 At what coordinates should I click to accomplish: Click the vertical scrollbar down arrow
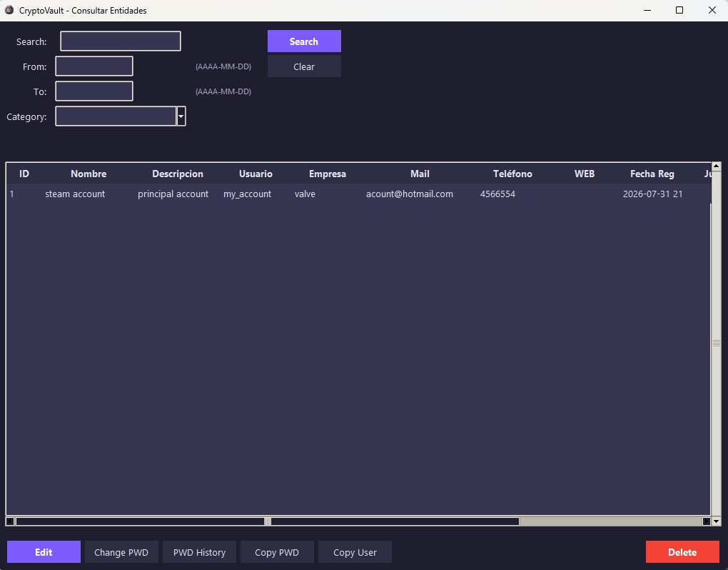click(716, 521)
